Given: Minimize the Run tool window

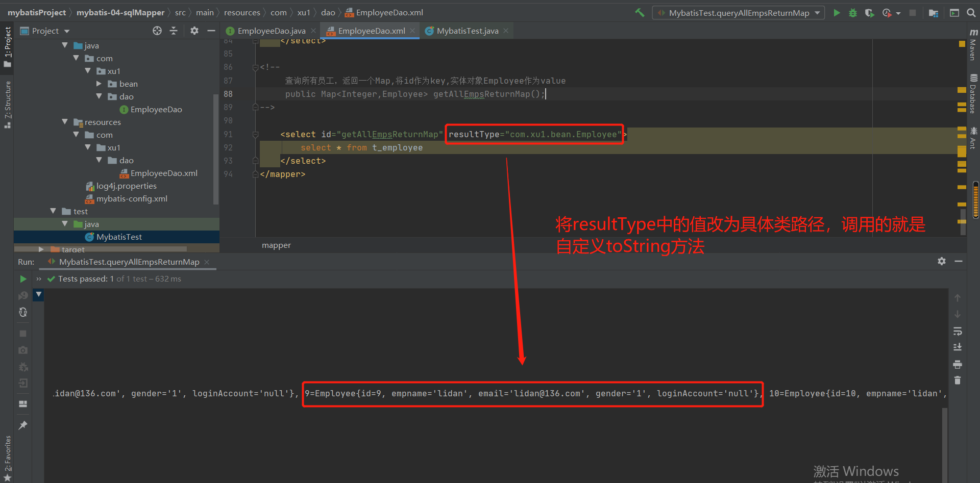Looking at the screenshot, I should click(x=959, y=261).
